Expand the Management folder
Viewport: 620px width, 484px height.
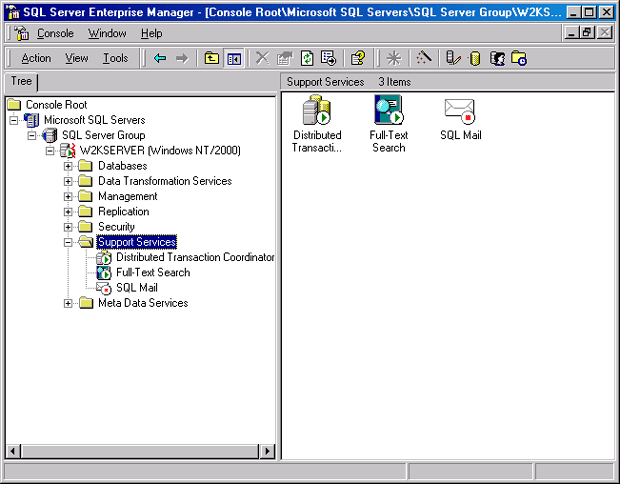[x=68, y=197]
